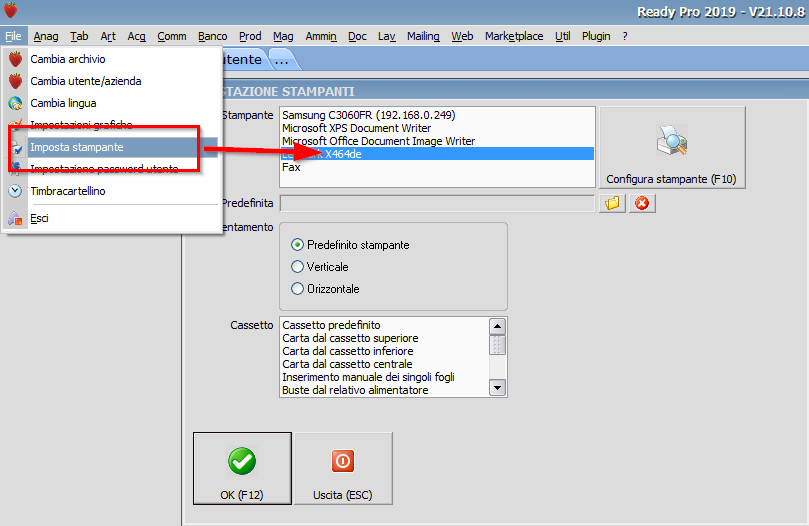Viewport: 809px width, 526px height.
Task: Choose Cambia lingua menu entry
Action: pos(112,103)
